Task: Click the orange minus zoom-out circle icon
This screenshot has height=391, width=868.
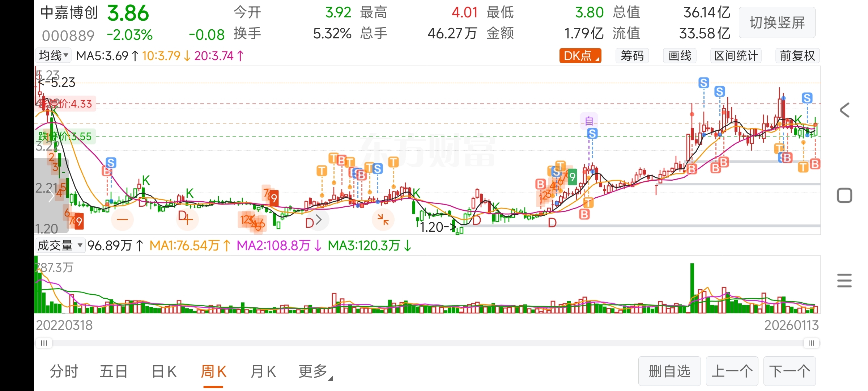Action: (x=122, y=219)
